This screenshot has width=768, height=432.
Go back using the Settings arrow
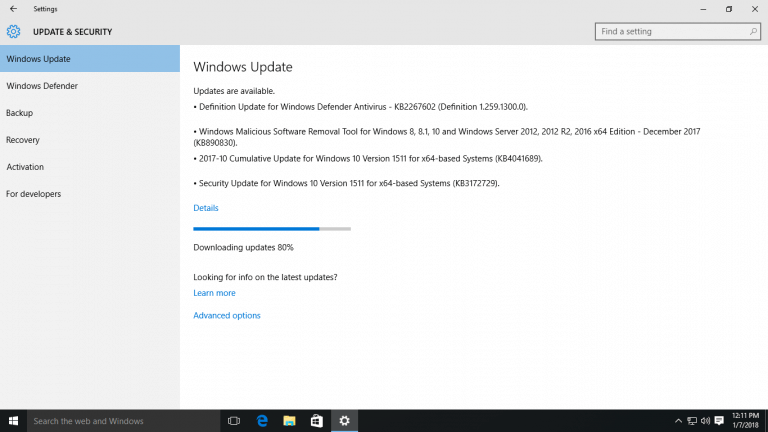click(x=13, y=9)
